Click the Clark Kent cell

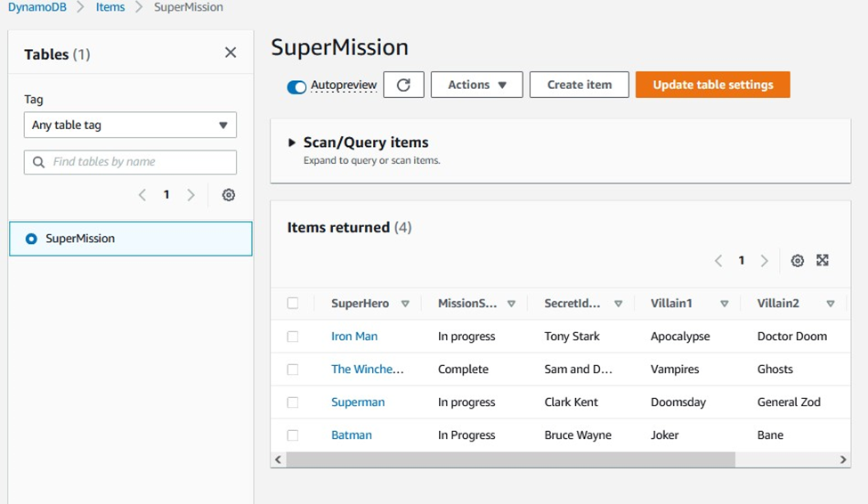571,402
